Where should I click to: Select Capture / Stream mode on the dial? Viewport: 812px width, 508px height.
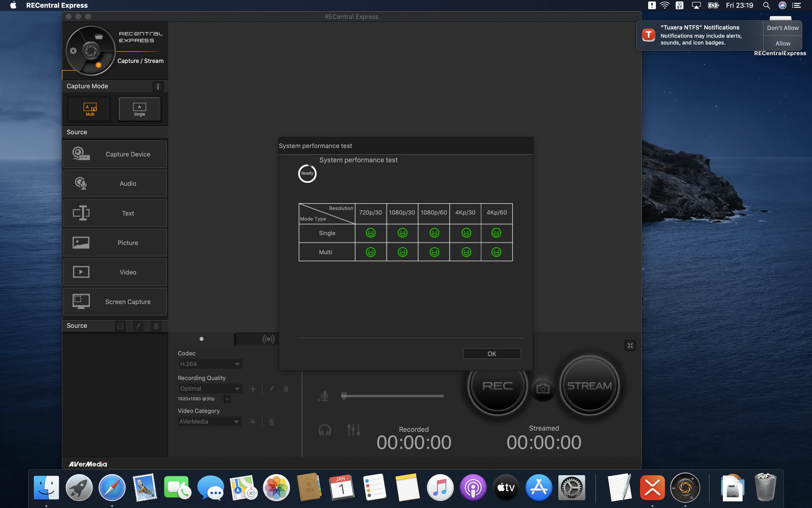[x=98, y=65]
